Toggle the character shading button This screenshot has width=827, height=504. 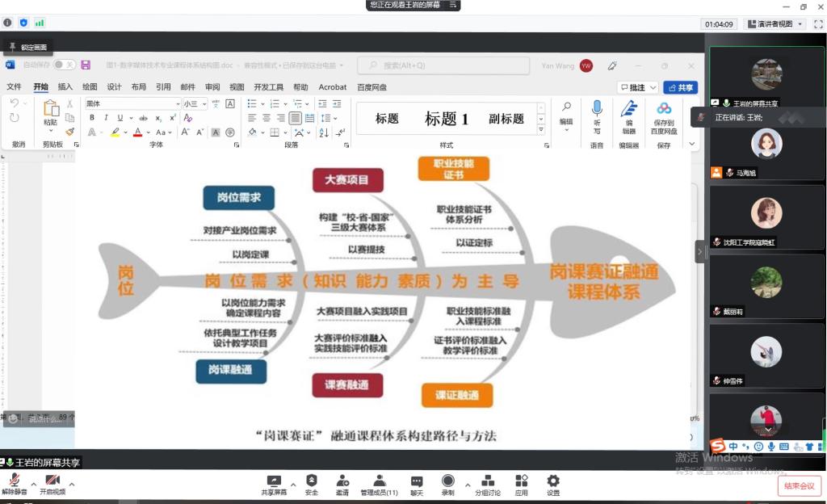click(x=216, y=132)
